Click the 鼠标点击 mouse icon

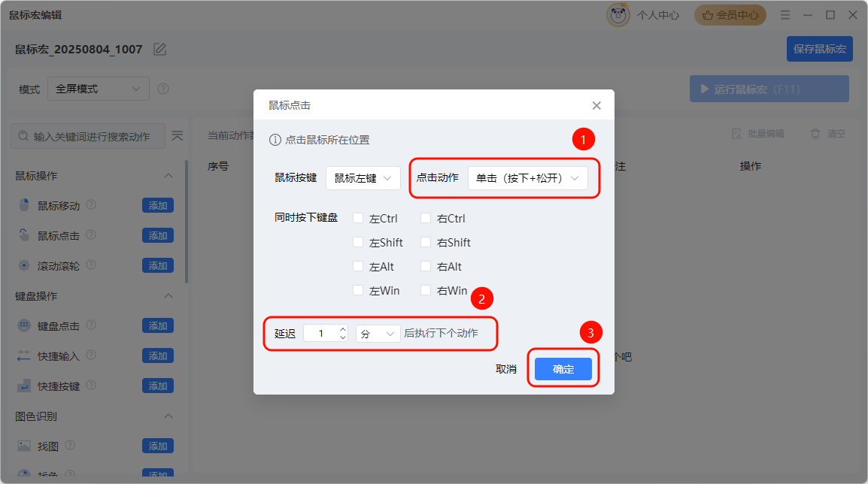pyautogui.click(x=24, y=235)
